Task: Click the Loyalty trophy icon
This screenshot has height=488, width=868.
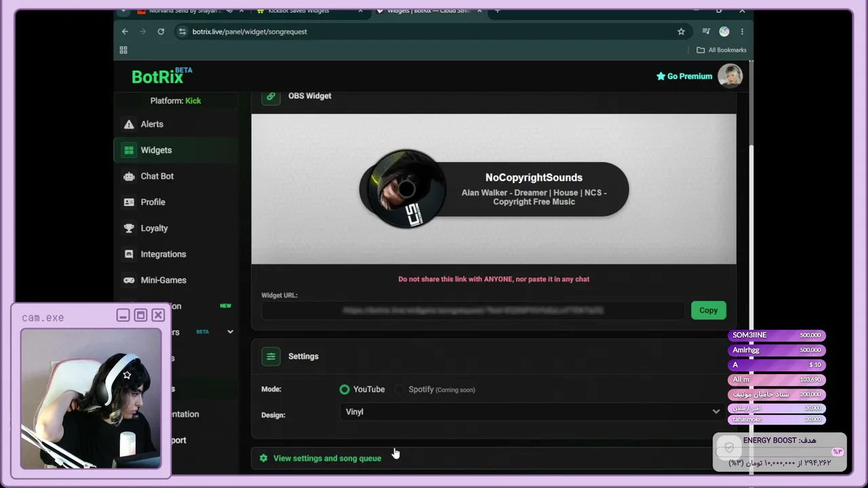Action: coord(129,228)
